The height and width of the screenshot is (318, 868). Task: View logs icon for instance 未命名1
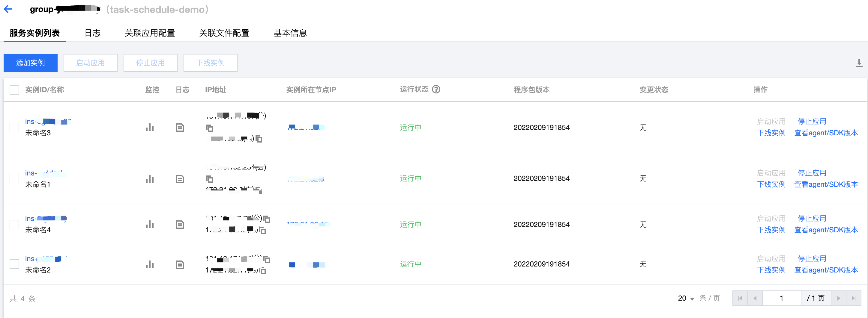tap(180, 178)
